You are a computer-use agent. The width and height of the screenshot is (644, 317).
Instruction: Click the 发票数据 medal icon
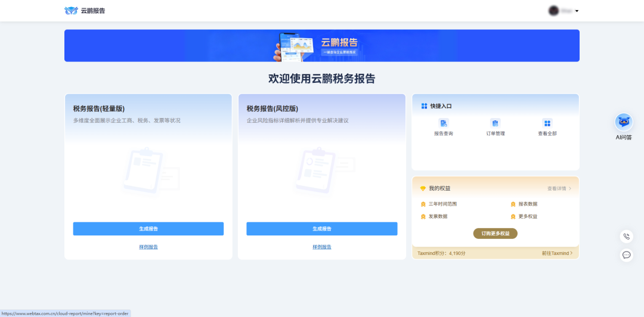423,216
